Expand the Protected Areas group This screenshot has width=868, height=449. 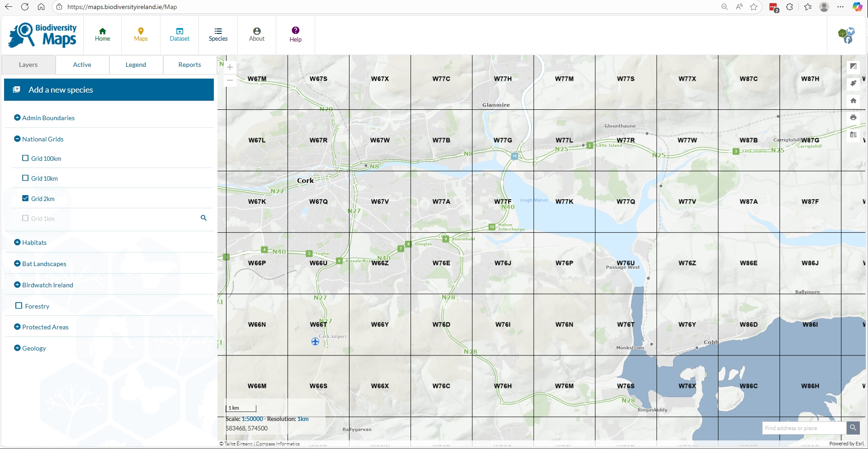tap(17, 327)
